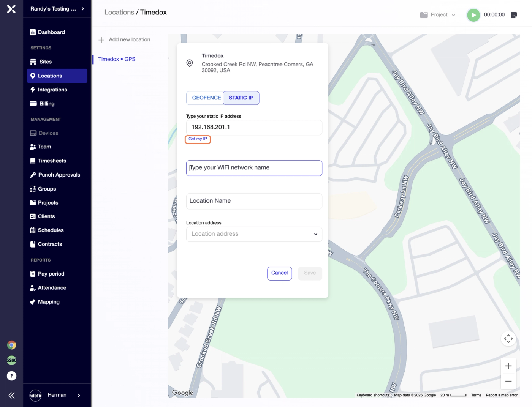532x407 pixels.
Task: Click the Groups icon
Action: (33, 189)
